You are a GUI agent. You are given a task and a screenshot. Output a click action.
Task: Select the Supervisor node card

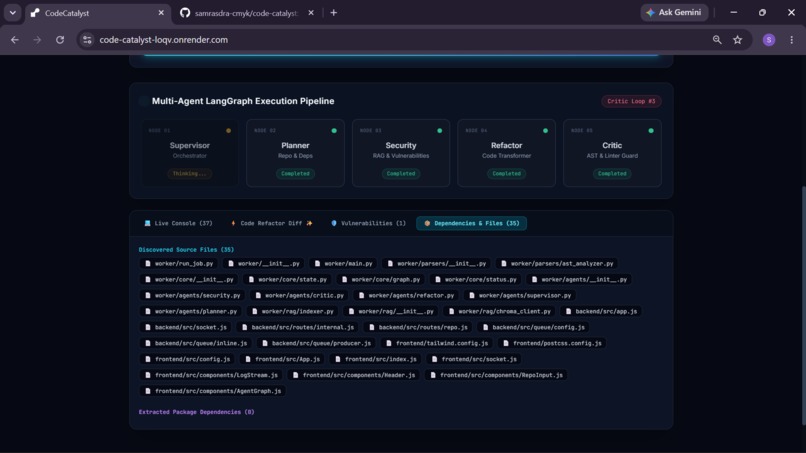pyautogui.click(x=190, y=153)
